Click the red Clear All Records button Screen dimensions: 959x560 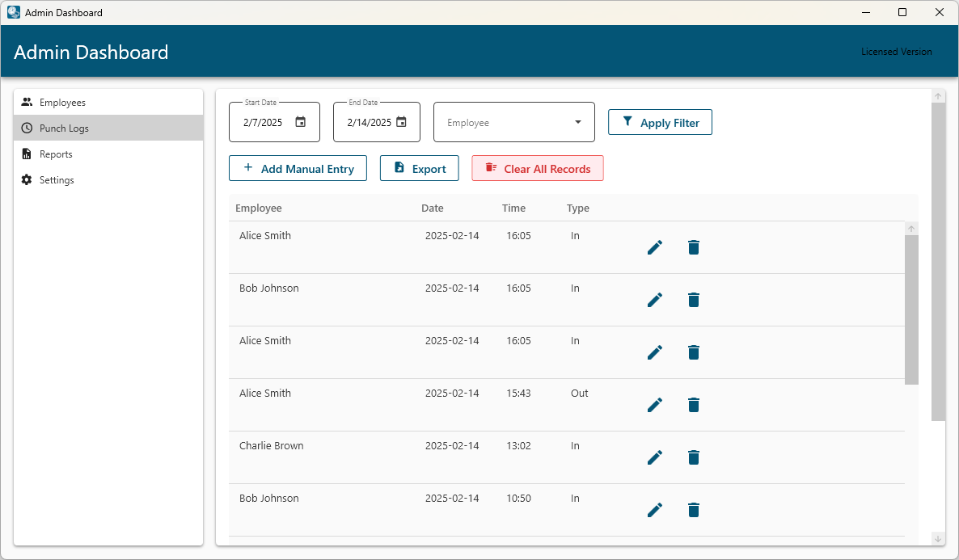point(538,169)
